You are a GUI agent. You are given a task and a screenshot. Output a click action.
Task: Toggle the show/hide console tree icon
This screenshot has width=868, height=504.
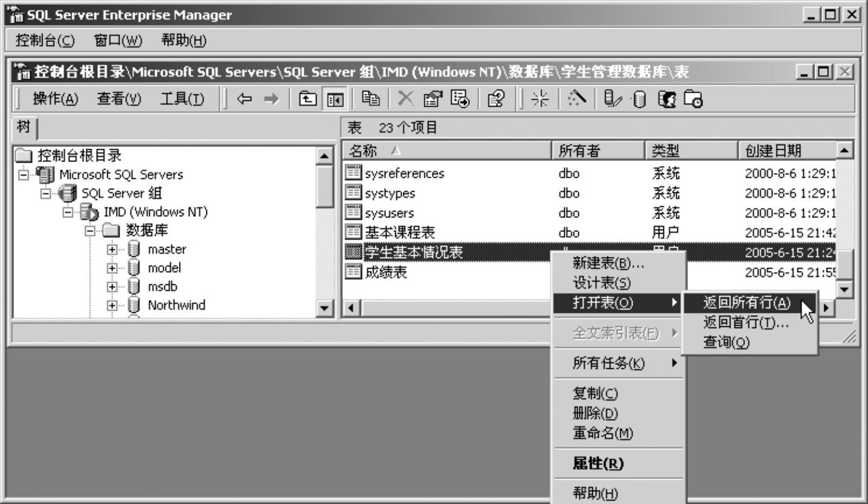coord(334,99)
